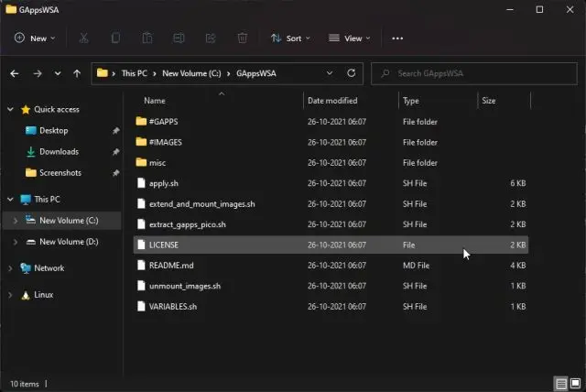Open the New item menu
Screen dimensions: 586x392
(x=35, y=38)
